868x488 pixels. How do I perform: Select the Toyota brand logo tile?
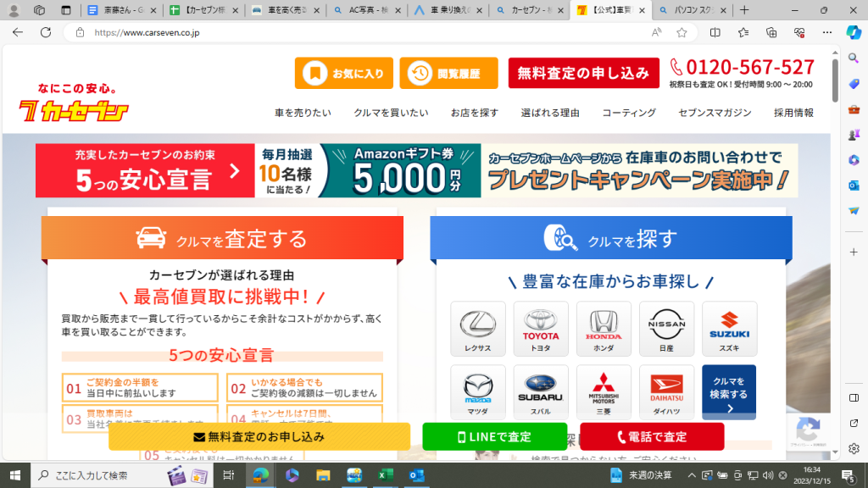point(541,329)
